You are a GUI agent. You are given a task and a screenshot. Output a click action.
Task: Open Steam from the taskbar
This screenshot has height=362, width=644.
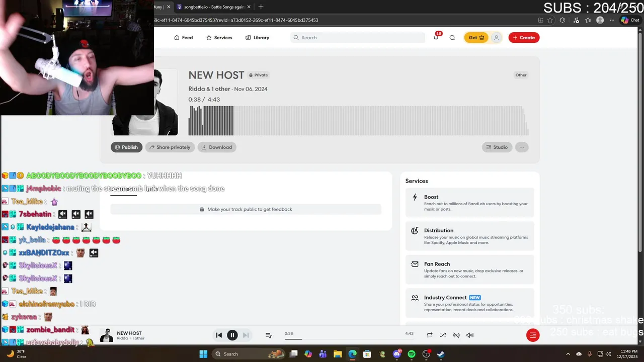(x=441, y=354)
